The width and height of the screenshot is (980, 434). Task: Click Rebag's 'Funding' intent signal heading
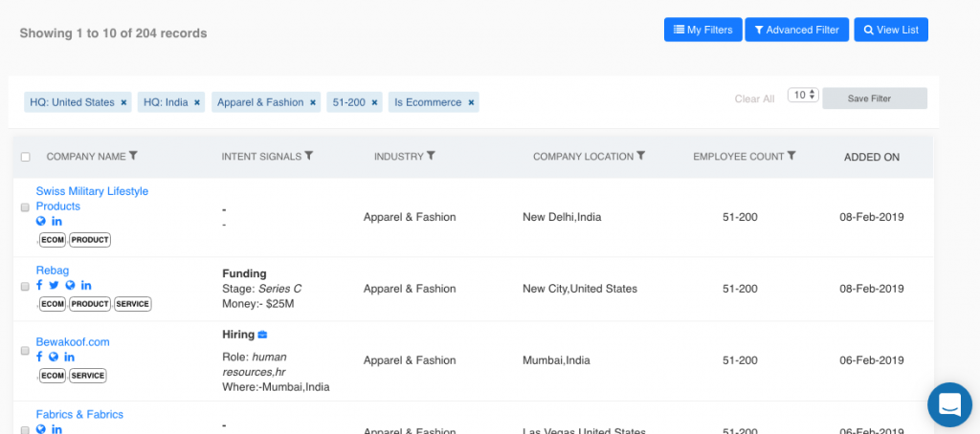(x=244, y=273)
